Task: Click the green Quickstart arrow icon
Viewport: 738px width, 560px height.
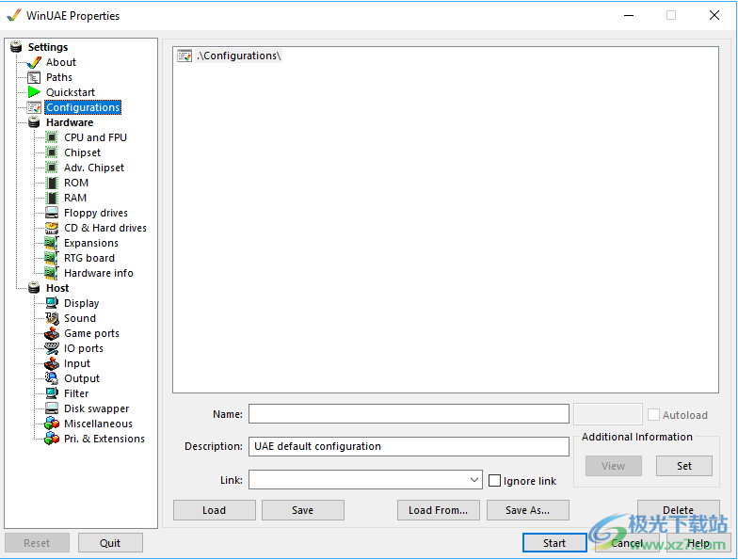Action: point(34,92)
